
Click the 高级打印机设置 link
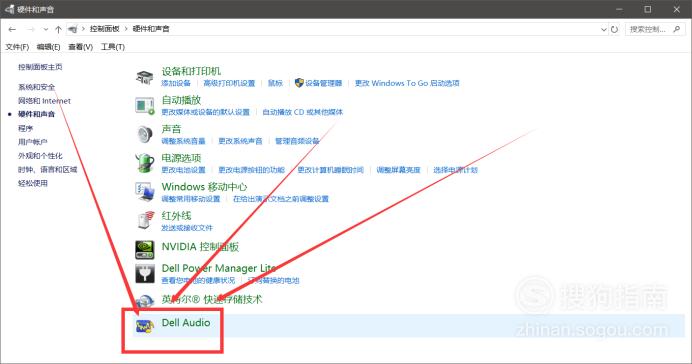point(229,83)
